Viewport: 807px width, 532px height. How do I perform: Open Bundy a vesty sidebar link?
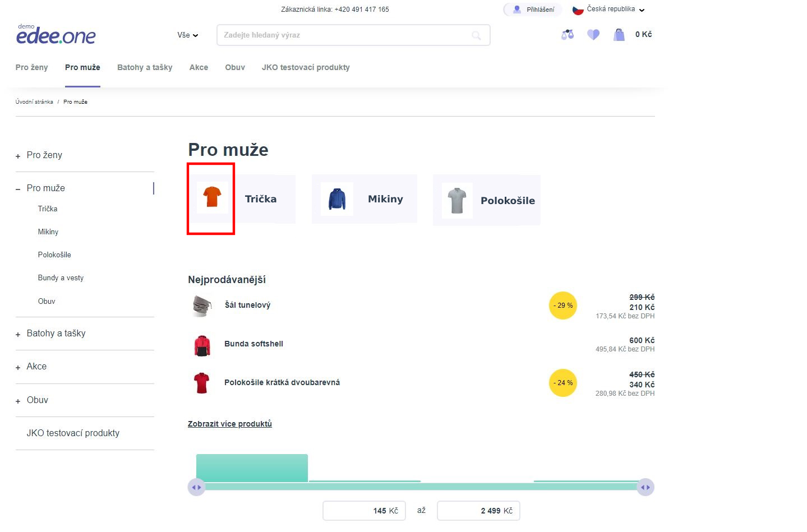tap(61, 278)
